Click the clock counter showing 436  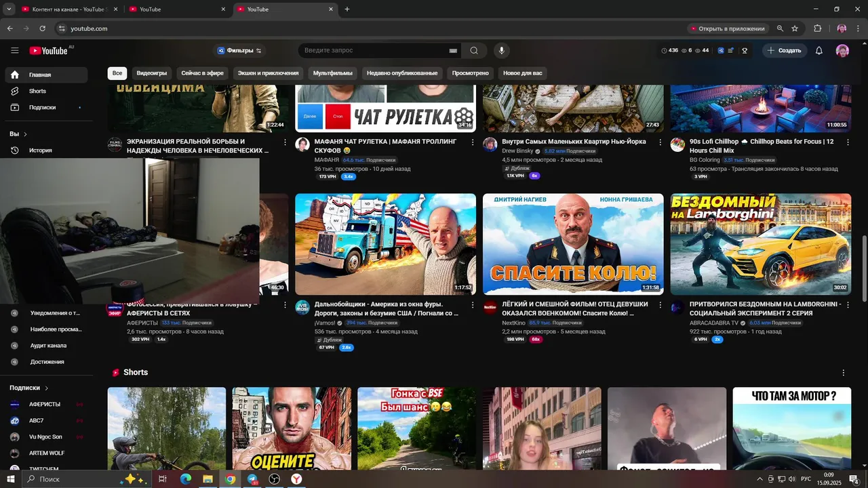pos(669,51)
